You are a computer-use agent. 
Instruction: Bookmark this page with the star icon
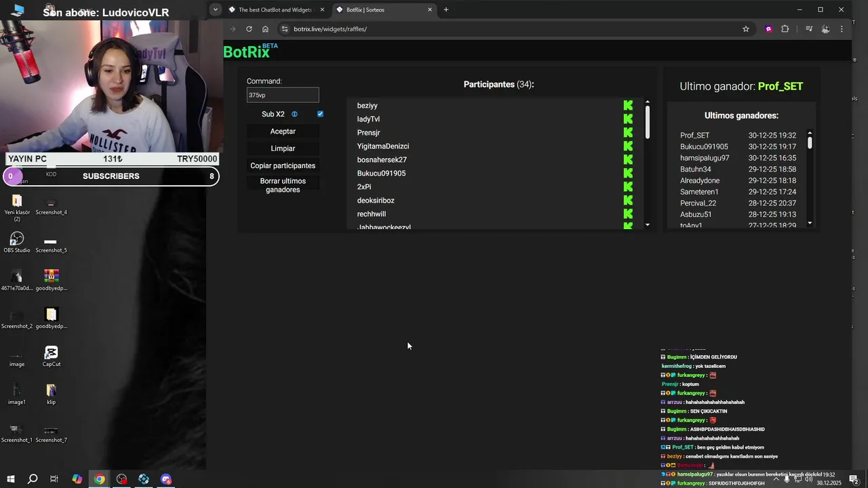[746, 29]
